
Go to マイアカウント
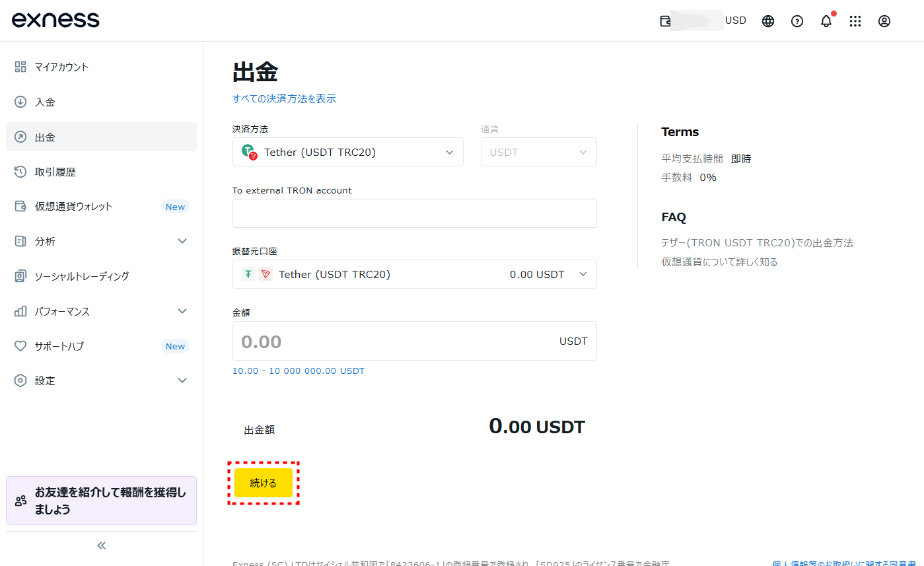[102, 67]
